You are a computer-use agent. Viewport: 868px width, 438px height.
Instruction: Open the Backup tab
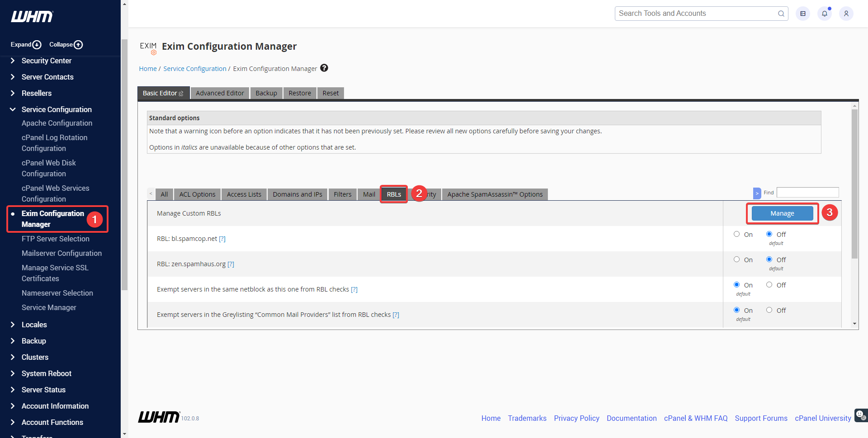point(266,93)
